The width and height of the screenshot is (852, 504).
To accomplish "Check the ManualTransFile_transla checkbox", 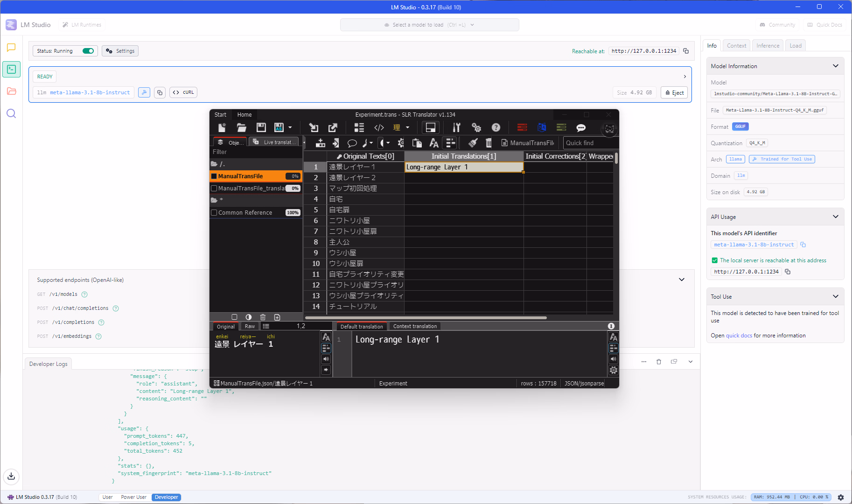I will [x=214, y=188].
